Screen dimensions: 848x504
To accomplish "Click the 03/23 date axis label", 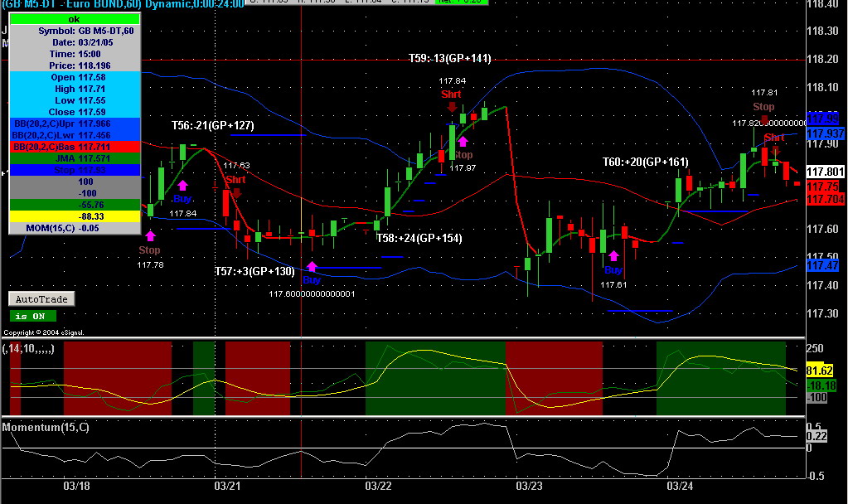I will coord(529,486).
